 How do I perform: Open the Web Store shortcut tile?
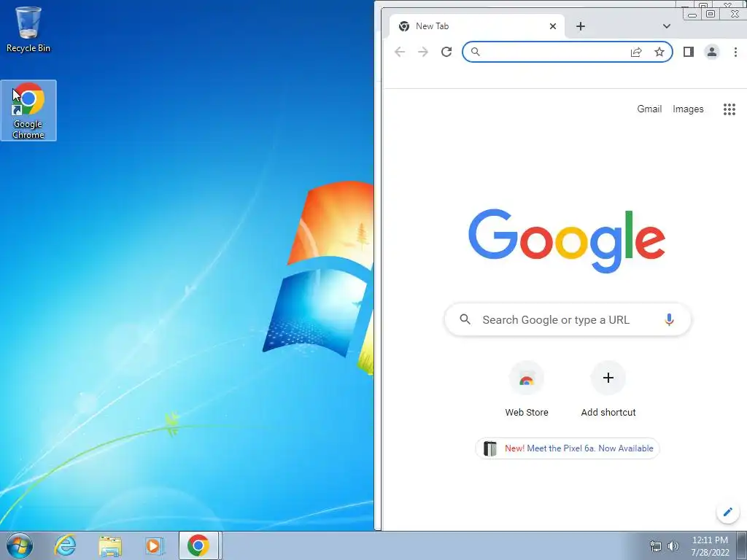tap(527, 389)
